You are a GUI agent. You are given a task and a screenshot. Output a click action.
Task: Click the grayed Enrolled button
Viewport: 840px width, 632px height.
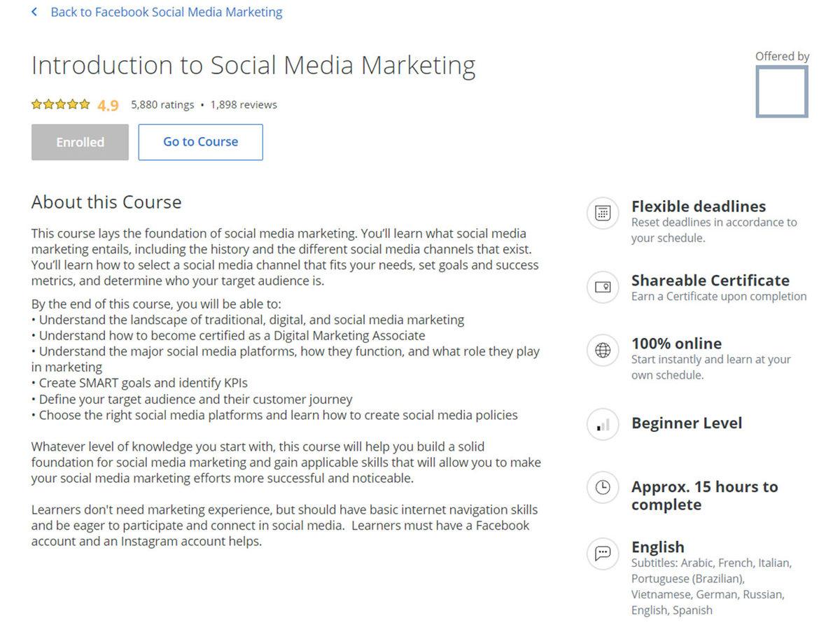coord(80,142)
